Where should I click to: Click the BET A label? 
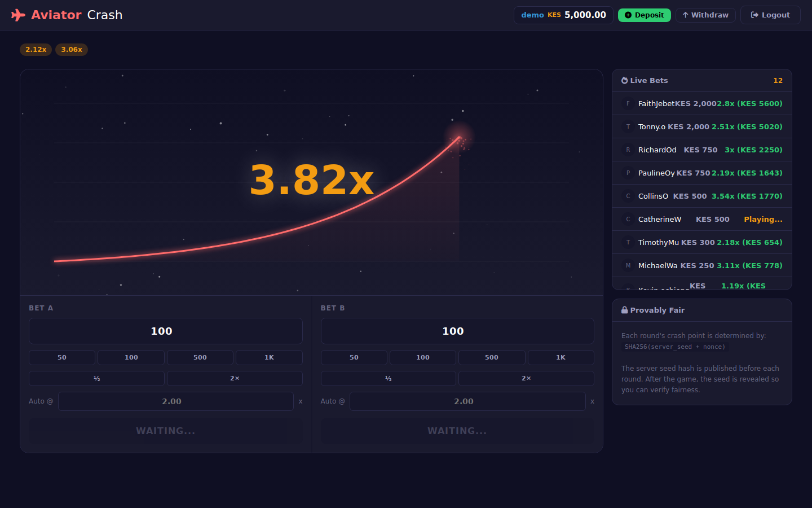coord(41,308)
